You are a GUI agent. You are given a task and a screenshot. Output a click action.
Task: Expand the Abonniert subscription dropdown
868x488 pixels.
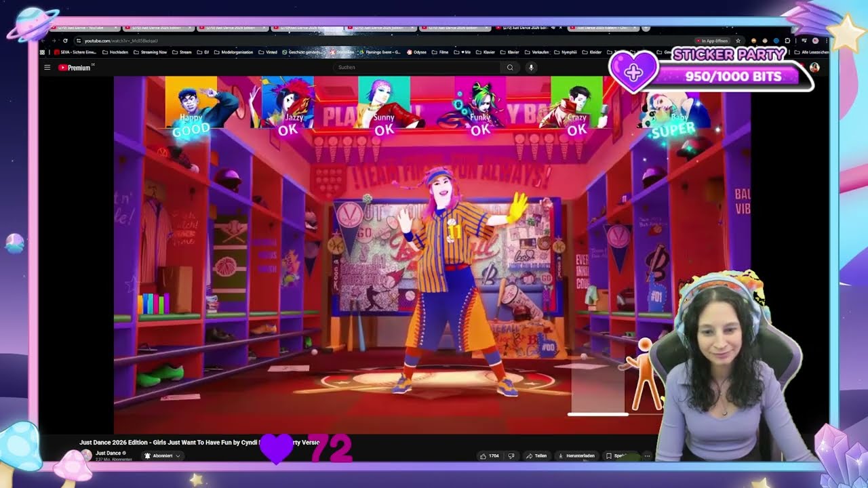162,455
